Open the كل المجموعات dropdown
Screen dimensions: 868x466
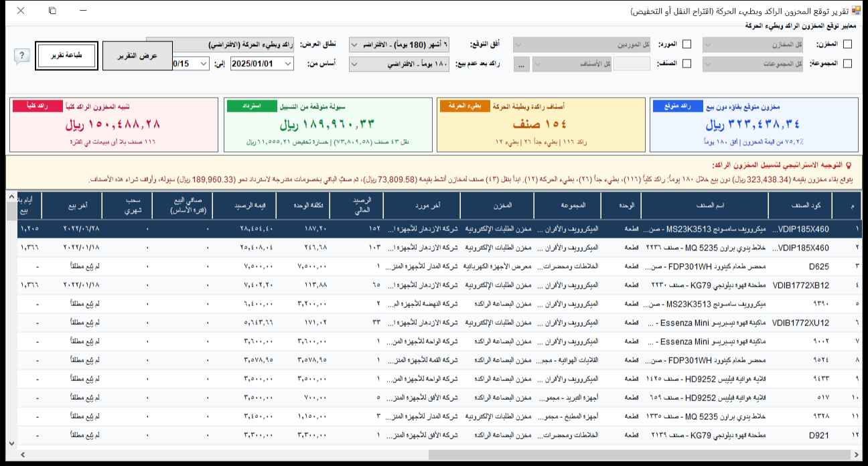click(x=754, y=64)
